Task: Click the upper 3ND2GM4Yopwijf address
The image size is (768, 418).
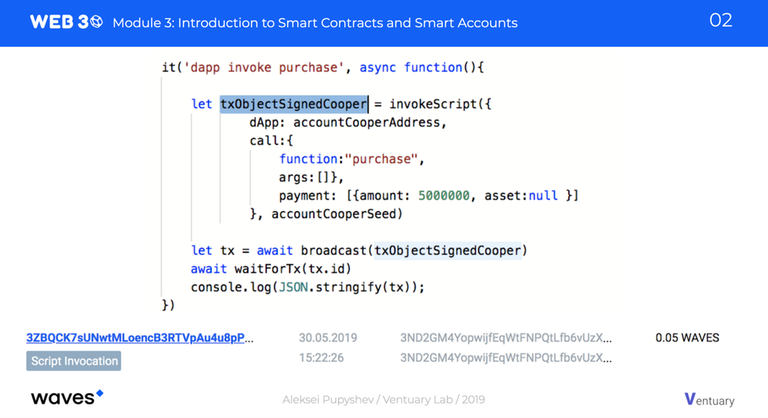Action: pos(505,338)
